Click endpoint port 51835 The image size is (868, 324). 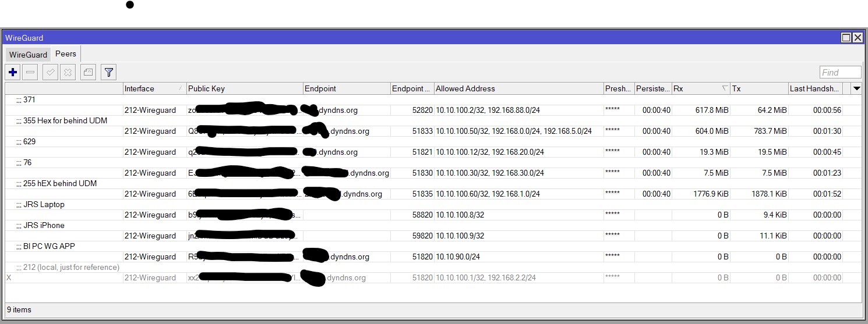(x=422, y=194)
